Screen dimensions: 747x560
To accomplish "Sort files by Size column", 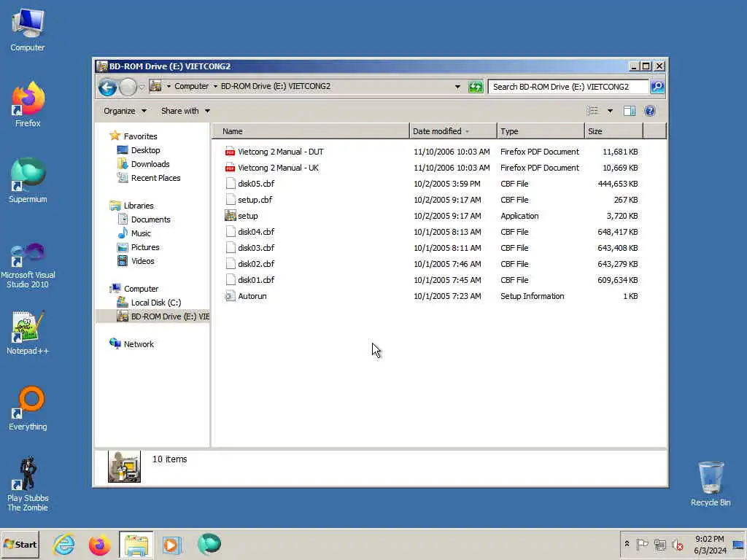I will (614, 131).
